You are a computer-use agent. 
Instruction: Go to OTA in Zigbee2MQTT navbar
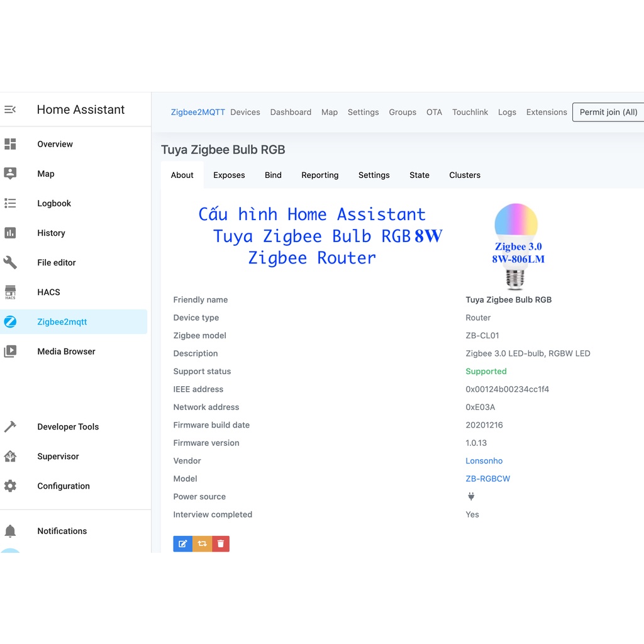[x=434, y=112]
